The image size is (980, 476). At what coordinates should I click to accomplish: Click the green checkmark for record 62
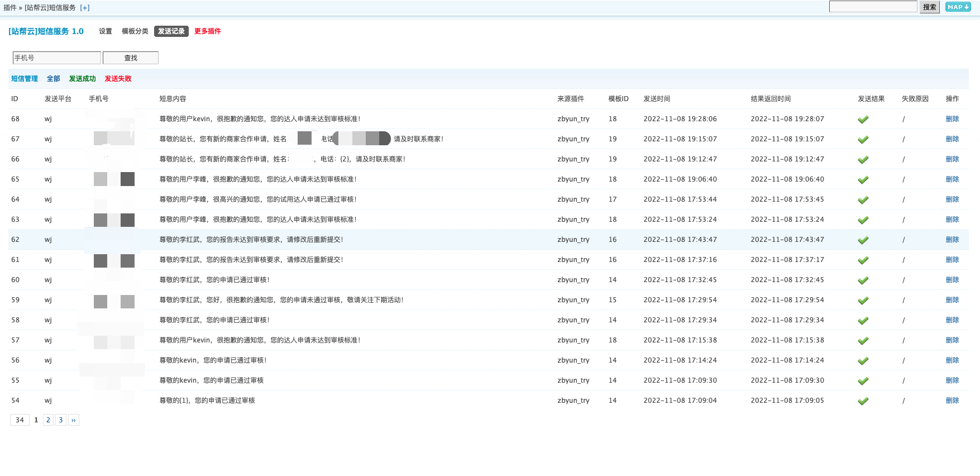tap(863, 240)
